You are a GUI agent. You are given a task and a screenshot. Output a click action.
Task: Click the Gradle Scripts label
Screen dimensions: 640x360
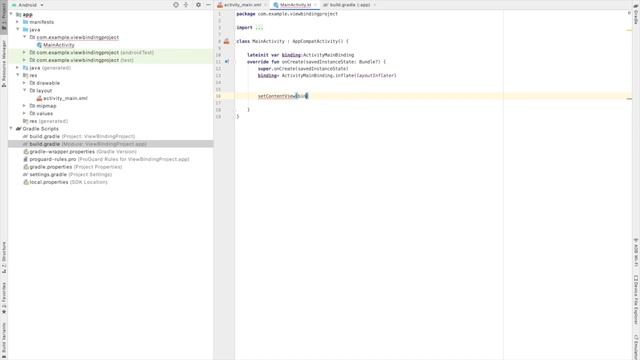(40, 129)
